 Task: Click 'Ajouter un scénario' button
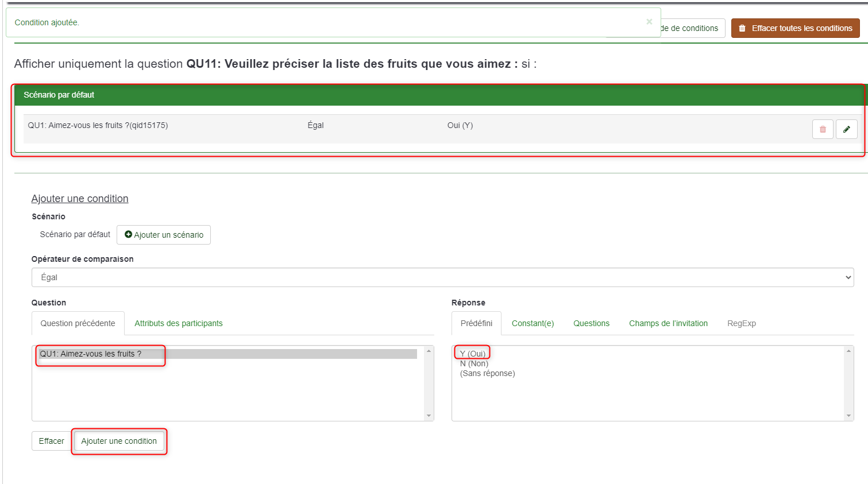[164, 235]
